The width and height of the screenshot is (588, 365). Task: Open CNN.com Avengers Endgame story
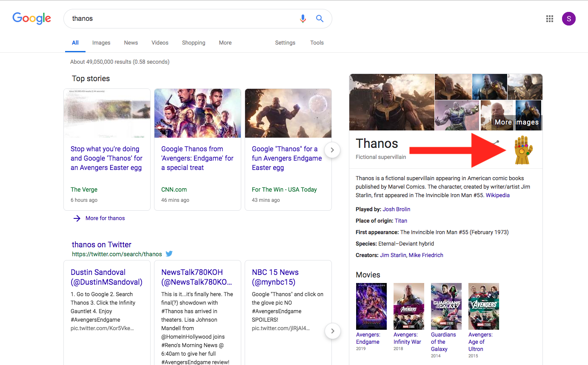tap(197, 158)
